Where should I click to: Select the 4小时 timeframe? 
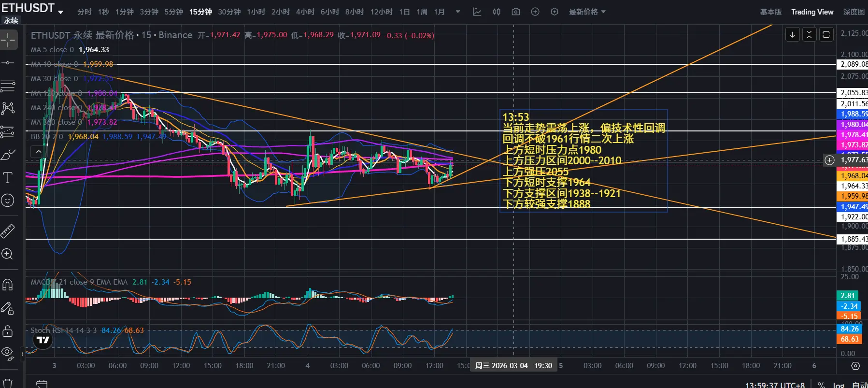pos(305,12)
